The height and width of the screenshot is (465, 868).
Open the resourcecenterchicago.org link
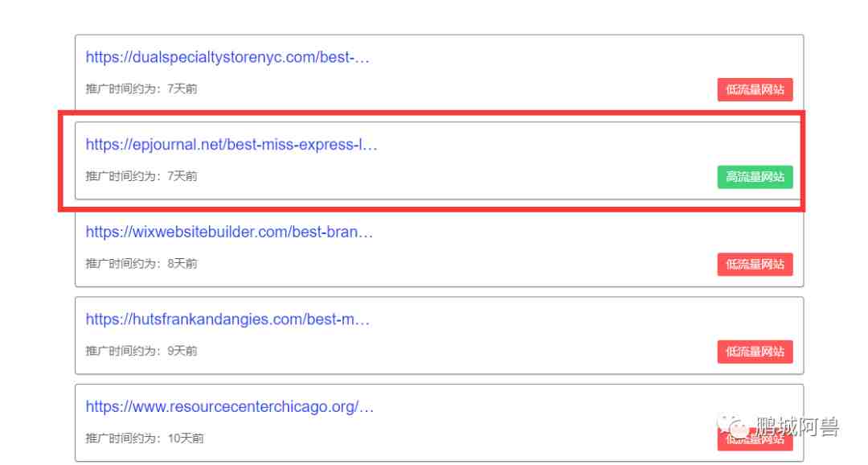pos(230,407)
